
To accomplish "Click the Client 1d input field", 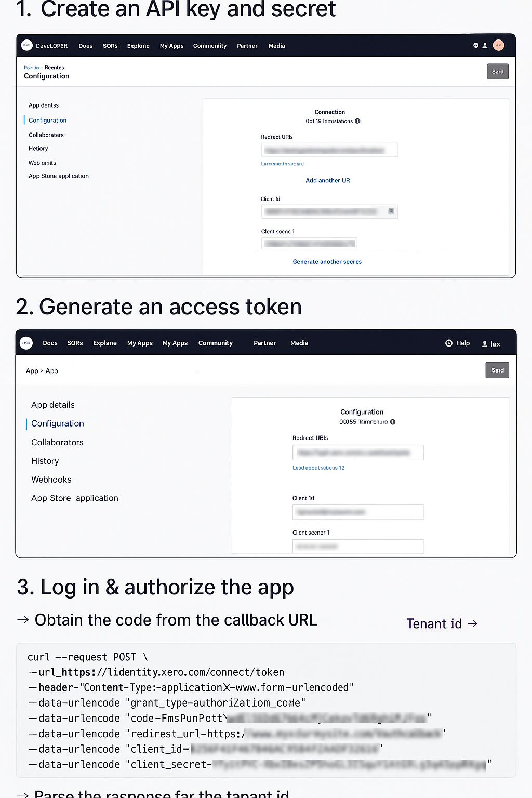I will pos(358,512).
